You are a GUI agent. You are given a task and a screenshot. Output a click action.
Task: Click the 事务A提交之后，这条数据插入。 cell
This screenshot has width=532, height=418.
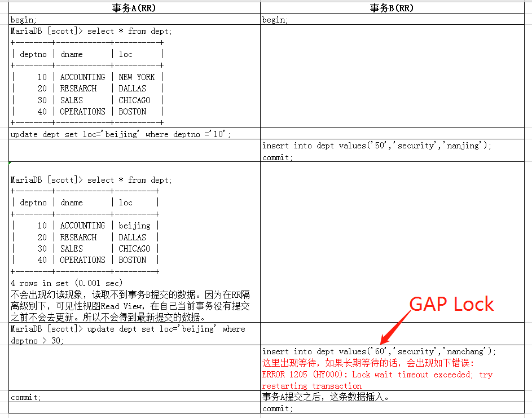point(392,397)
